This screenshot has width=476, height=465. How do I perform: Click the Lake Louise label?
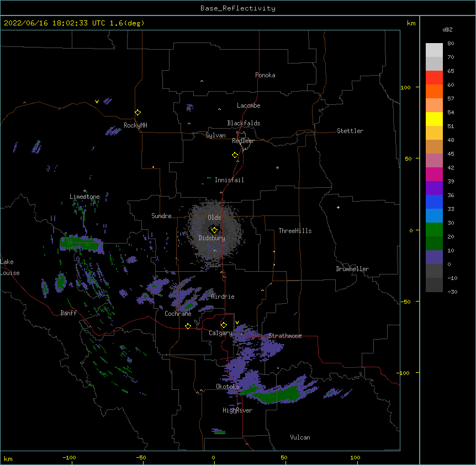(10, 267)
